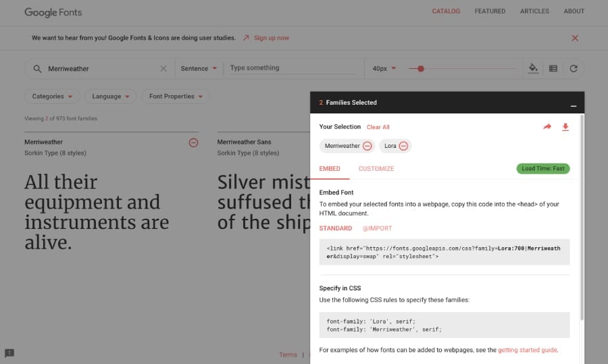Screen dimensions: 608x364
Task: Reset filters with the refresh icon
Action: 574,68
